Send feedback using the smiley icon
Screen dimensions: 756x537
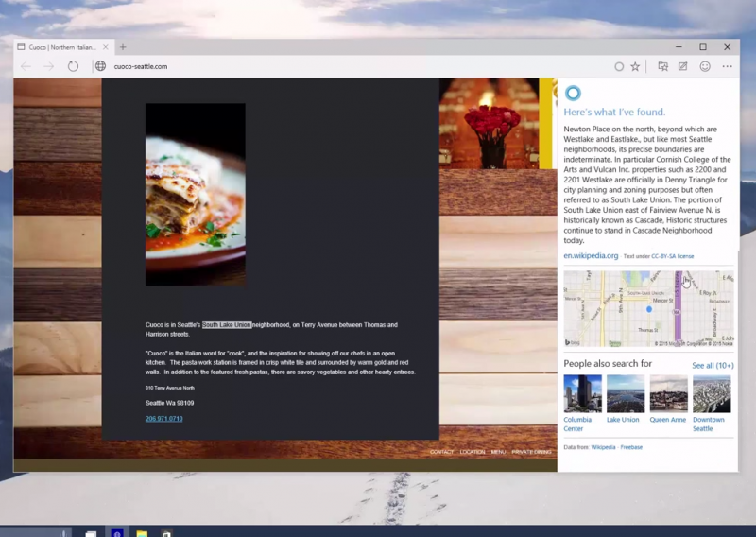[705, 66]
